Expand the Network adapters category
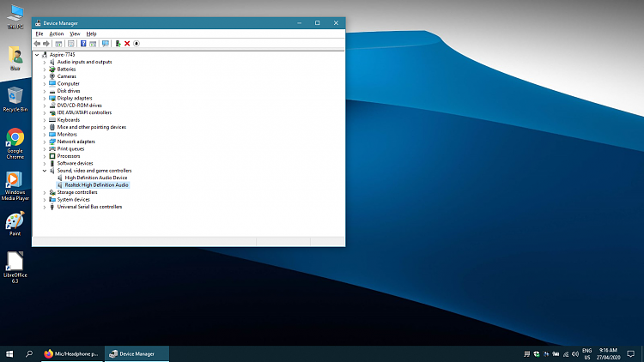 point(45,142)
